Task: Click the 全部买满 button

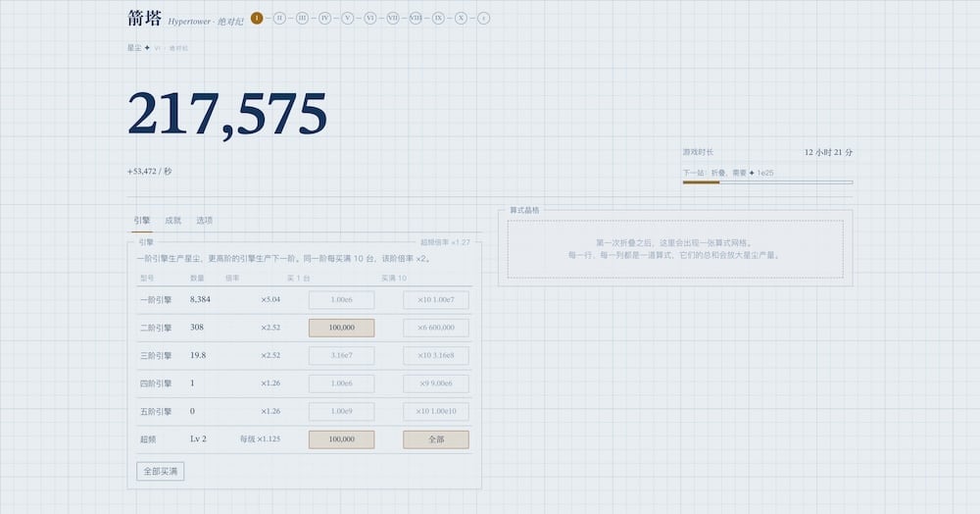Action: pos(161,472)
